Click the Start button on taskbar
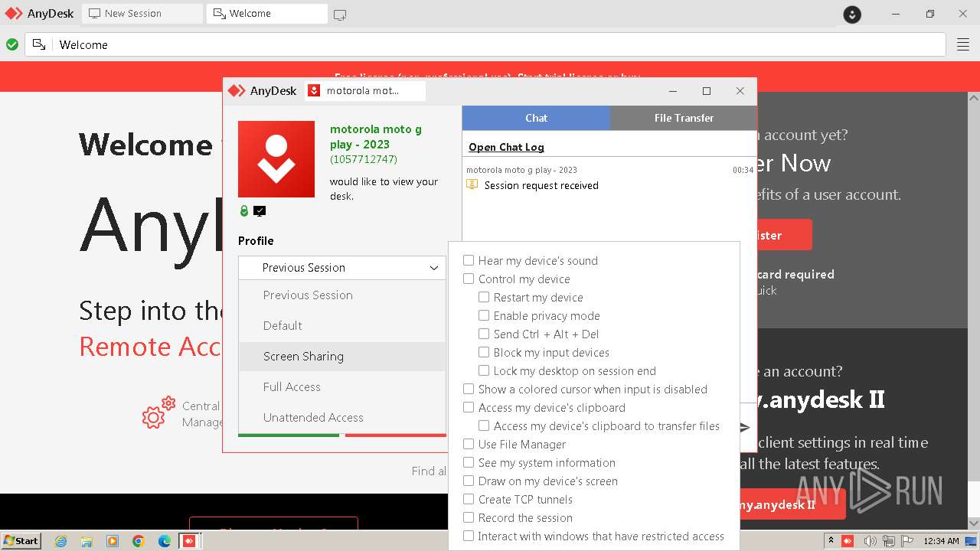The height and width of the screenshot is (551, 980). [21, 541]
